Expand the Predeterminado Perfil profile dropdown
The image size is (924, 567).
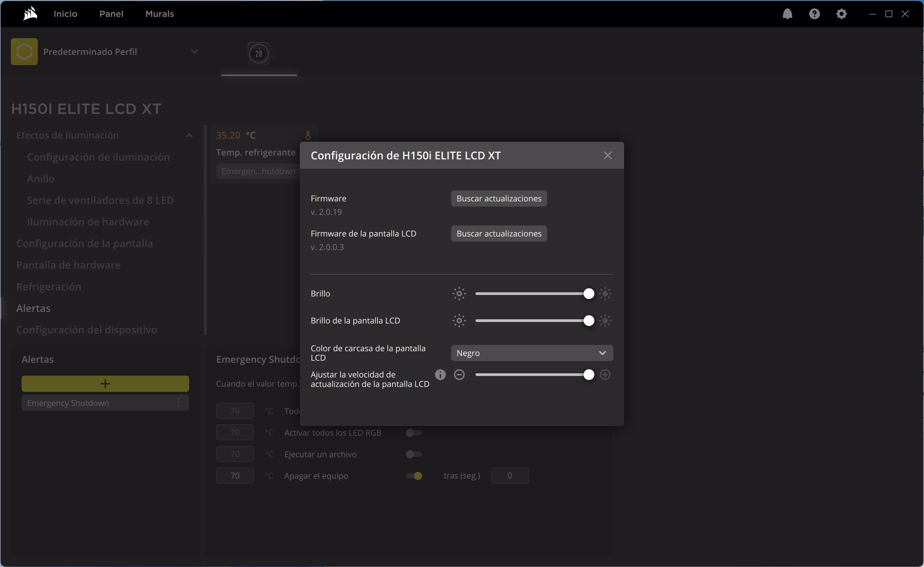(x=194, y=51)
